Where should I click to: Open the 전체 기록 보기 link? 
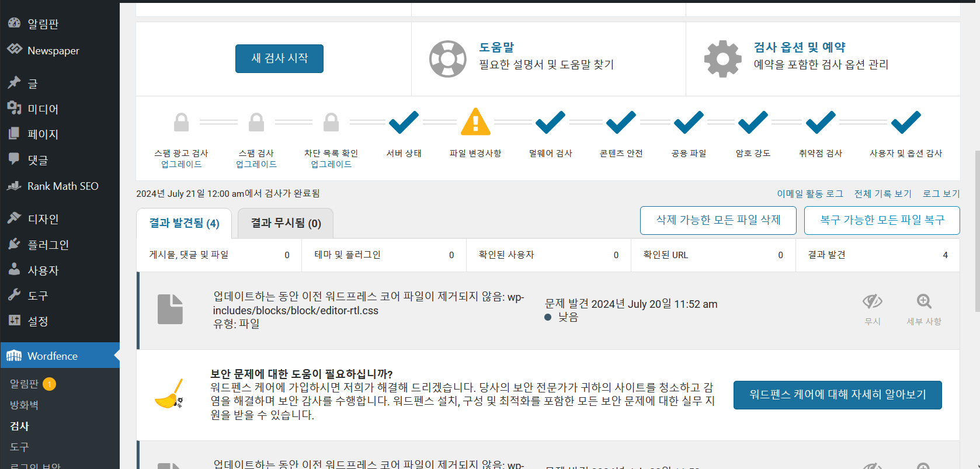tap(883, 193)
